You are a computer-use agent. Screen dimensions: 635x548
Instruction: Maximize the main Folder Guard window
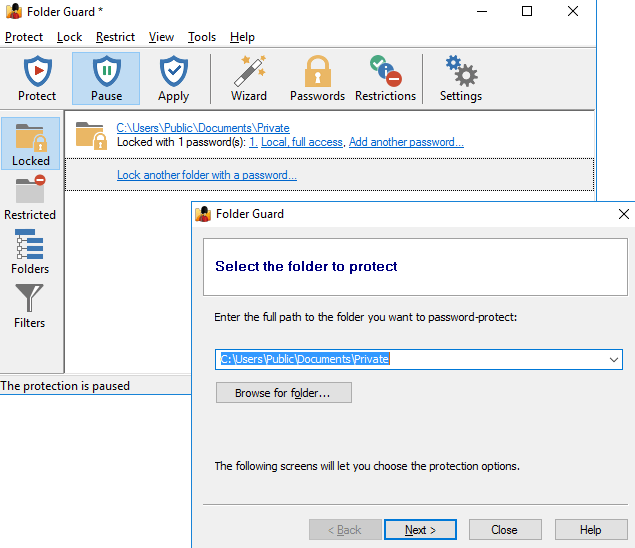(x=527, y=11)
